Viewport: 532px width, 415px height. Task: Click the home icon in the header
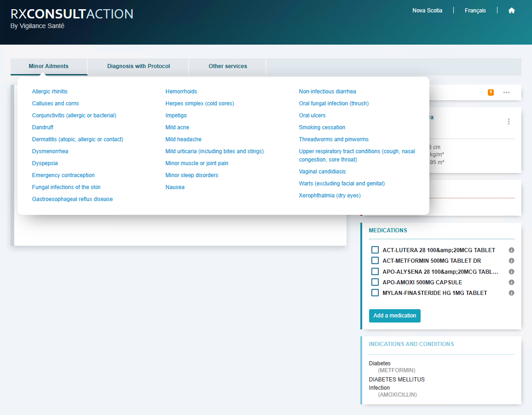pos(511,10)
